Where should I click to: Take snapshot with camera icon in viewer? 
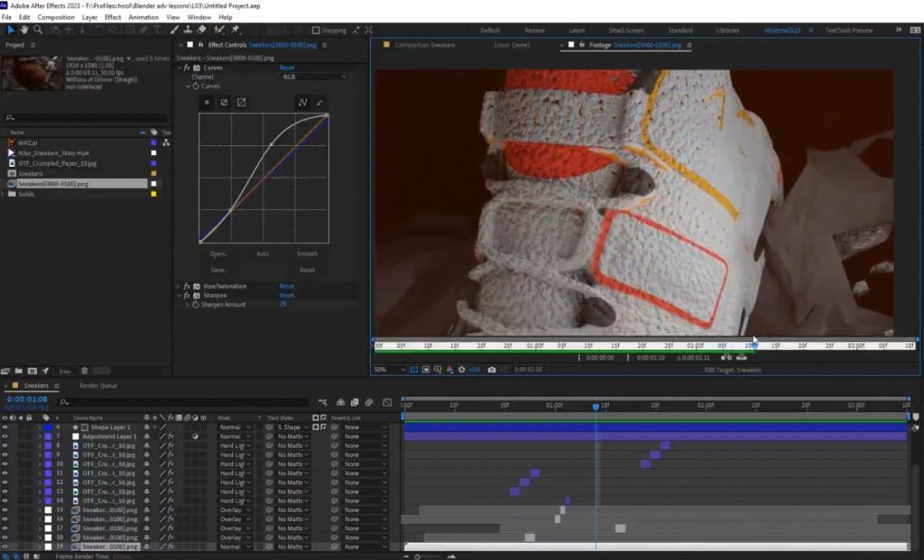492,370
